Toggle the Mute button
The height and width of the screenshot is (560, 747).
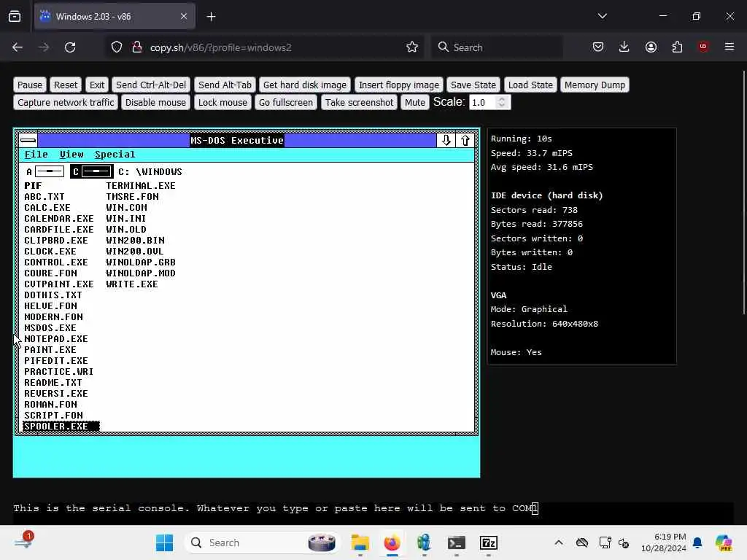[x=414, y=102]
